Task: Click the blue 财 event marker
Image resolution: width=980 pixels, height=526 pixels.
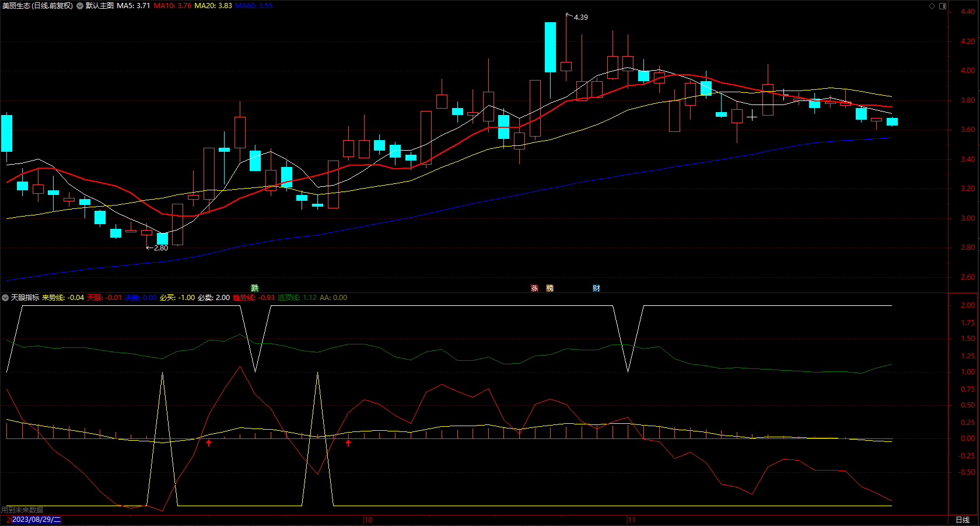Action: (x=596, y=288)
